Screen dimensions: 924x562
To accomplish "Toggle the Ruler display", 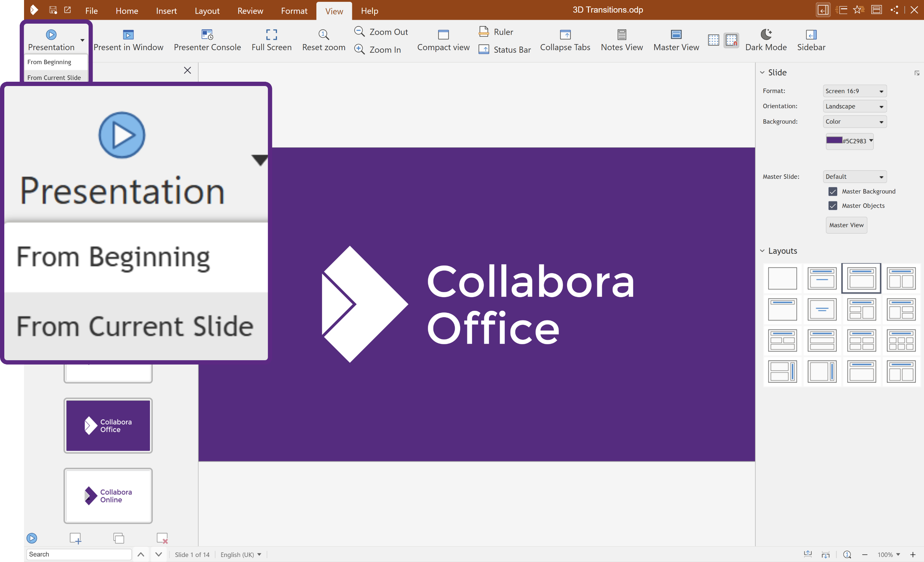I will point(496,32).
